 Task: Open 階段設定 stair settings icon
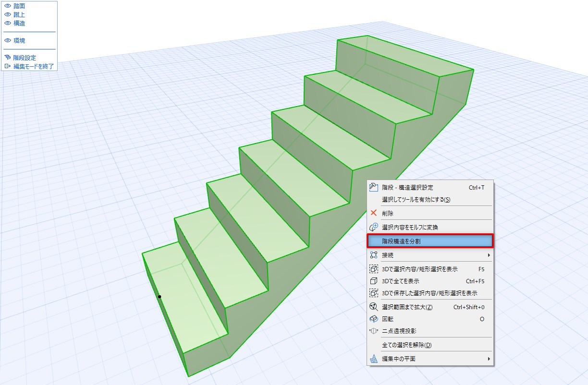coord(8,58)
